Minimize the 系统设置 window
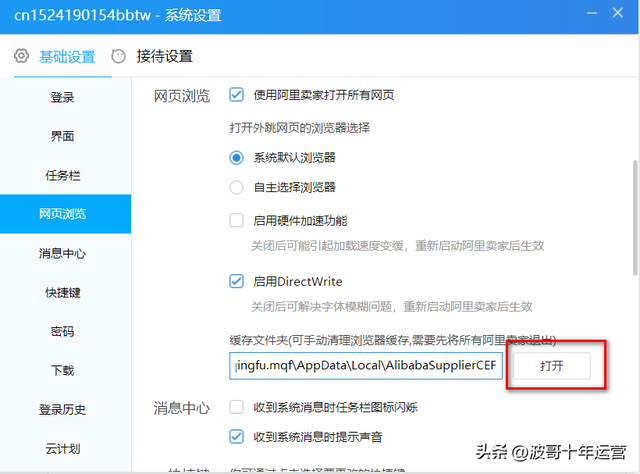 592,13
